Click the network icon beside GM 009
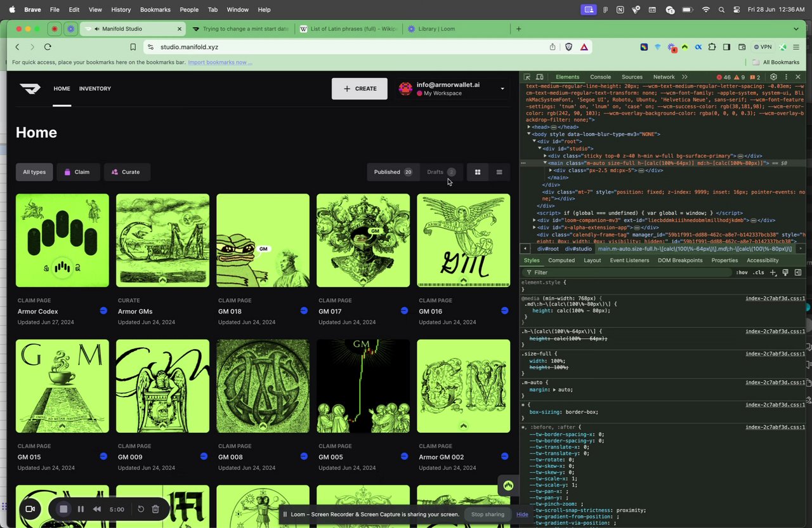 (x=204, y=456)
